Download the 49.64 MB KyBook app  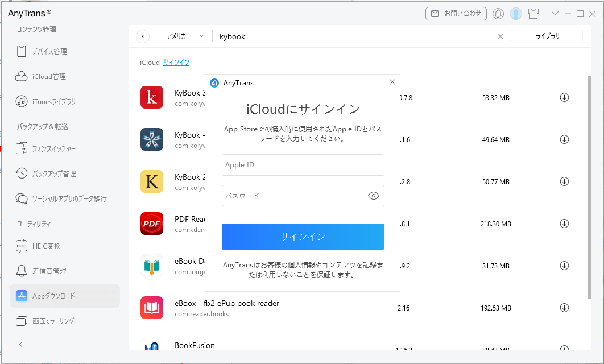(564, 139)
